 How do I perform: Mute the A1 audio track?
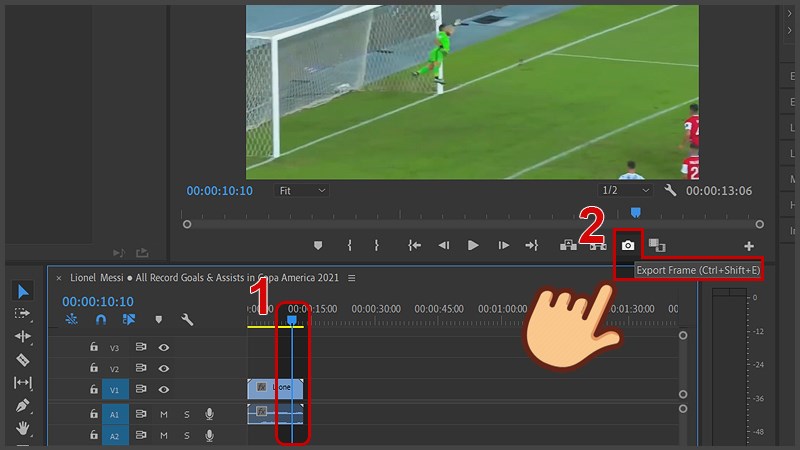[x=164, y=414]
